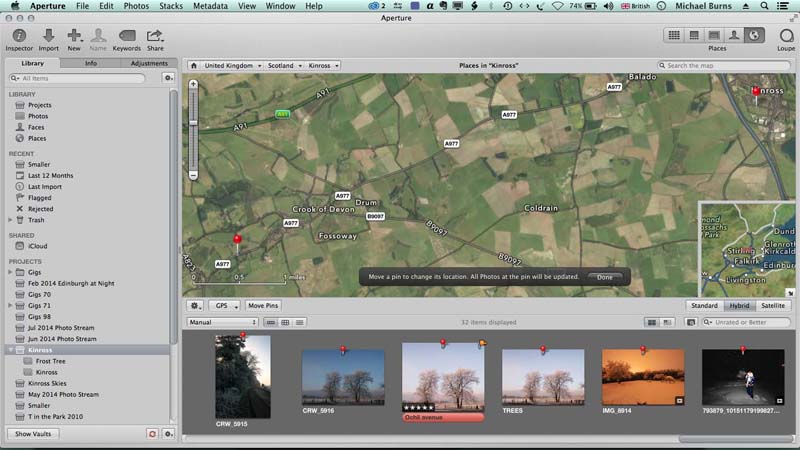The image size is (800, 450).
Task: Switch to the Info tab
Action: [x=91, y=63]
